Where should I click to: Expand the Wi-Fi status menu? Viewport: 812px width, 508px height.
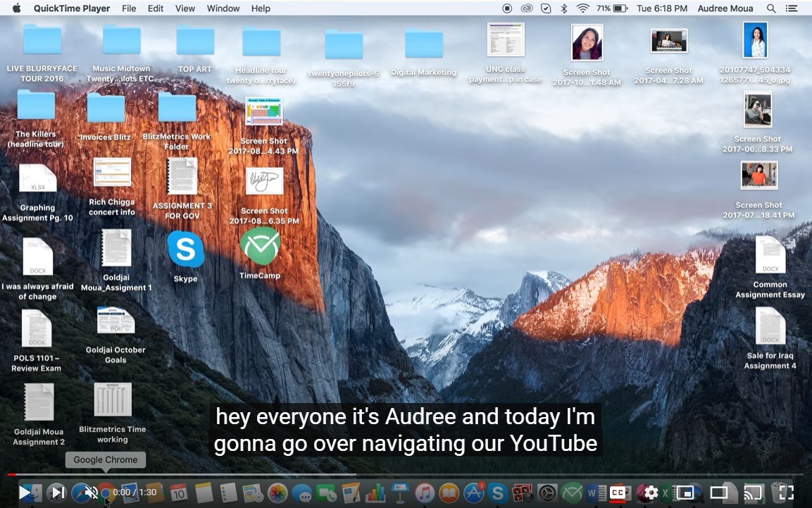(x=582, y=8)
